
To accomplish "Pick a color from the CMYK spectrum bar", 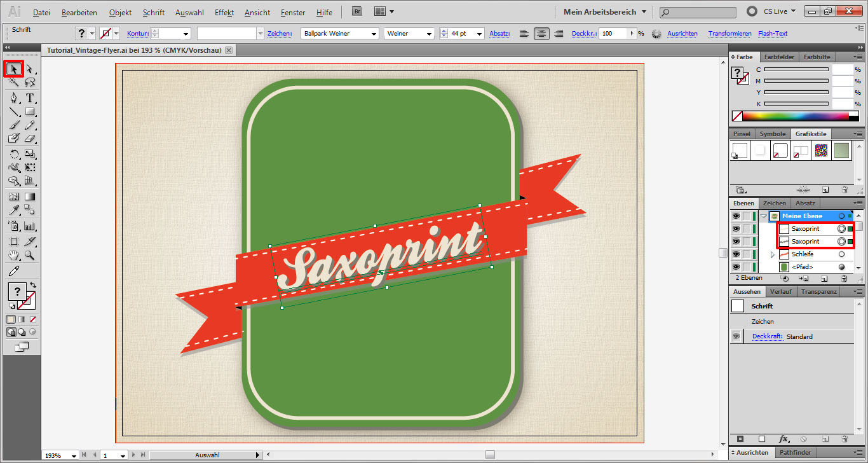I will [794, 116].
